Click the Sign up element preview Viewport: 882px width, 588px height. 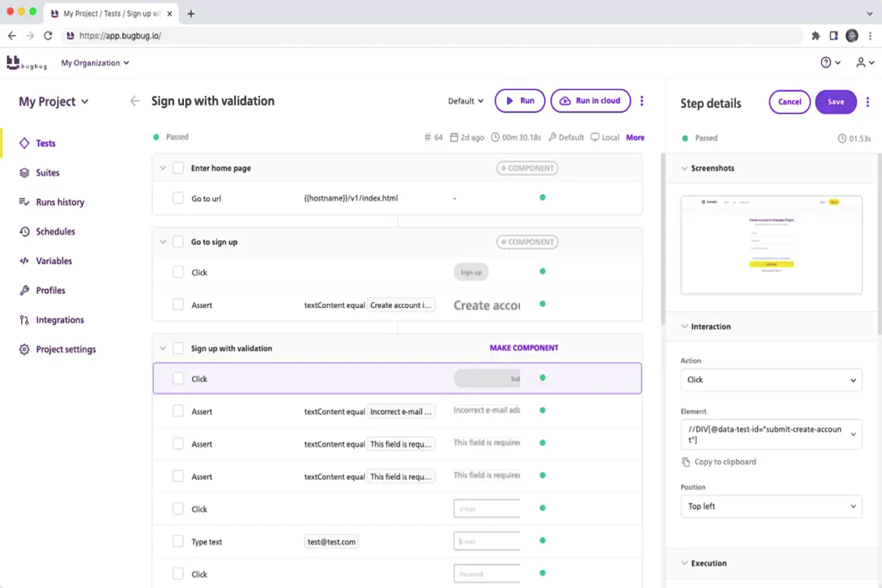(x=471, y=272)
